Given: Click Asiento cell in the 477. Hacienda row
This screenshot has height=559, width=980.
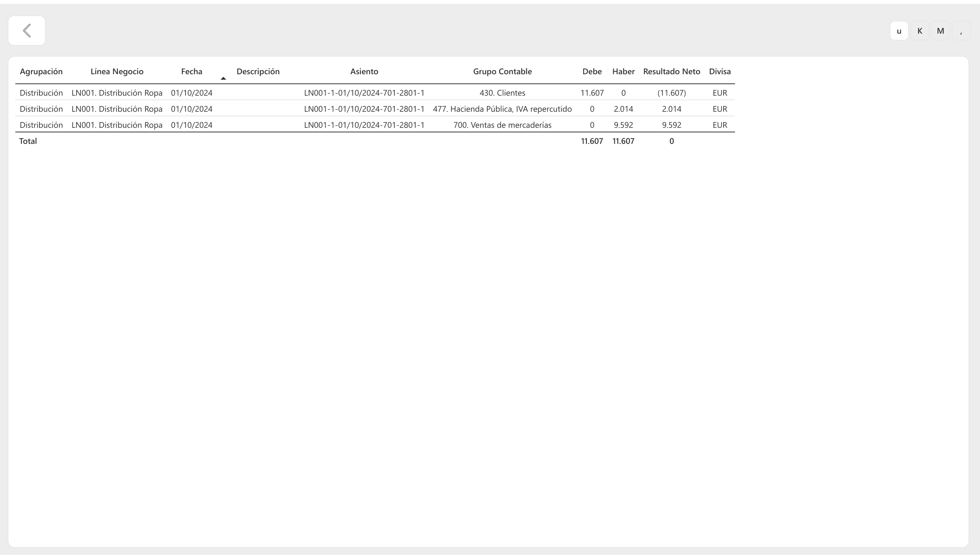Looking at the screenshot, I should pyautogui.click(x=364, y=109).
